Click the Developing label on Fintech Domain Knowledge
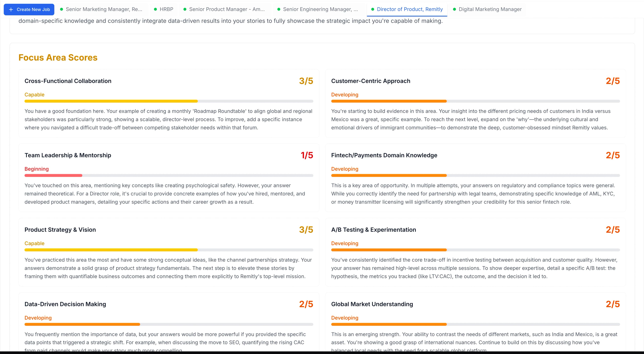Screen dimensions: 644x354 [345, 169]
